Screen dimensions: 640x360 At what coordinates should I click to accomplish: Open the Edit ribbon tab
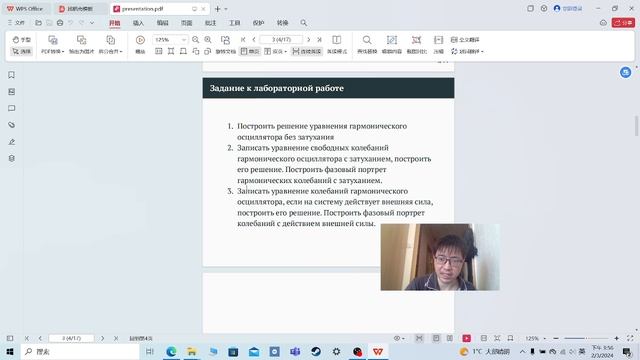point(162,23)
